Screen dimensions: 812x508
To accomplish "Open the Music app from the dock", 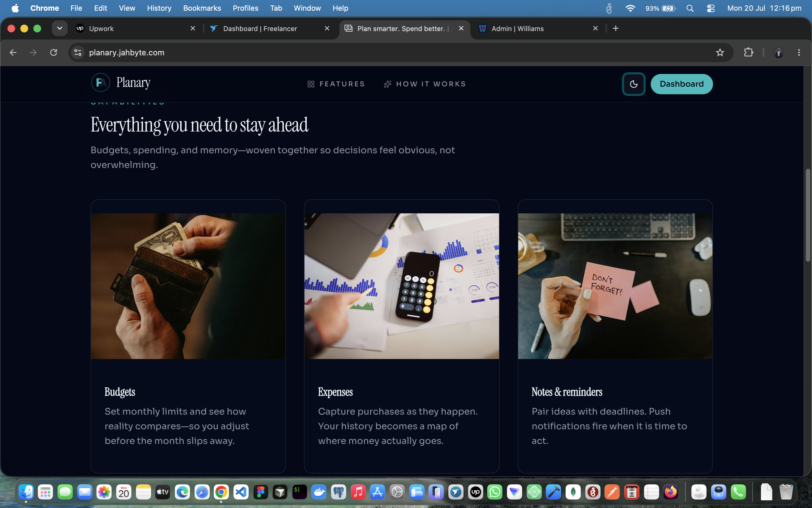I will click(x=358, y=492).
